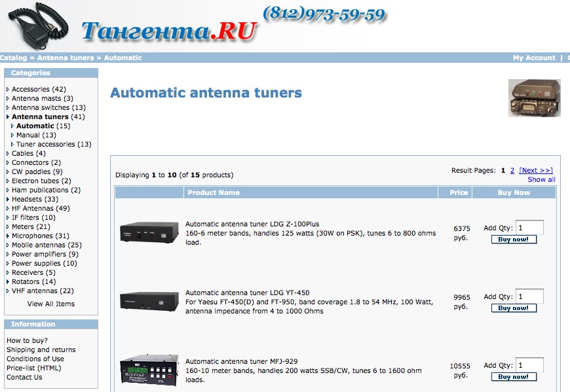Image resolution: width=570 pixels, height=392 pixels.
Task: Select Antenna switches category
Action: pos(48,107)
